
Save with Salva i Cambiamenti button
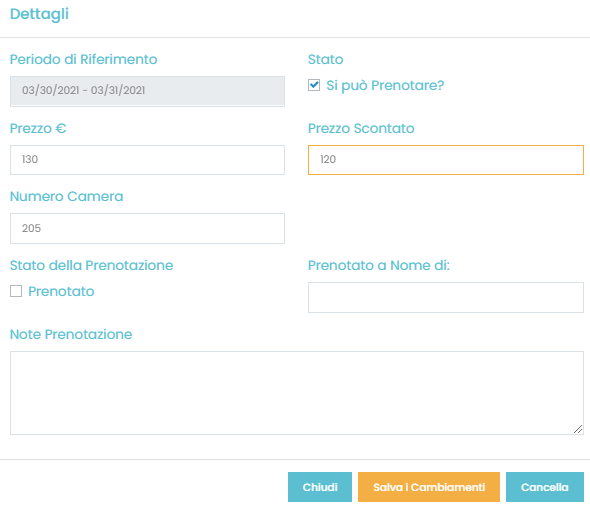429,487
